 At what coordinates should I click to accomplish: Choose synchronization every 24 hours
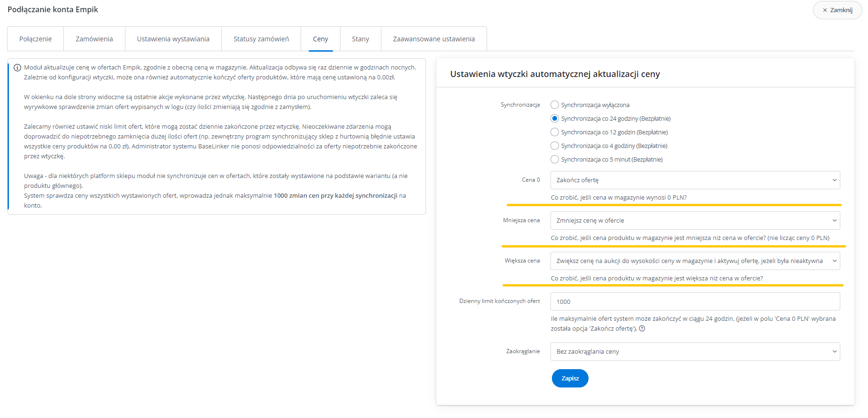click(555, 118)
